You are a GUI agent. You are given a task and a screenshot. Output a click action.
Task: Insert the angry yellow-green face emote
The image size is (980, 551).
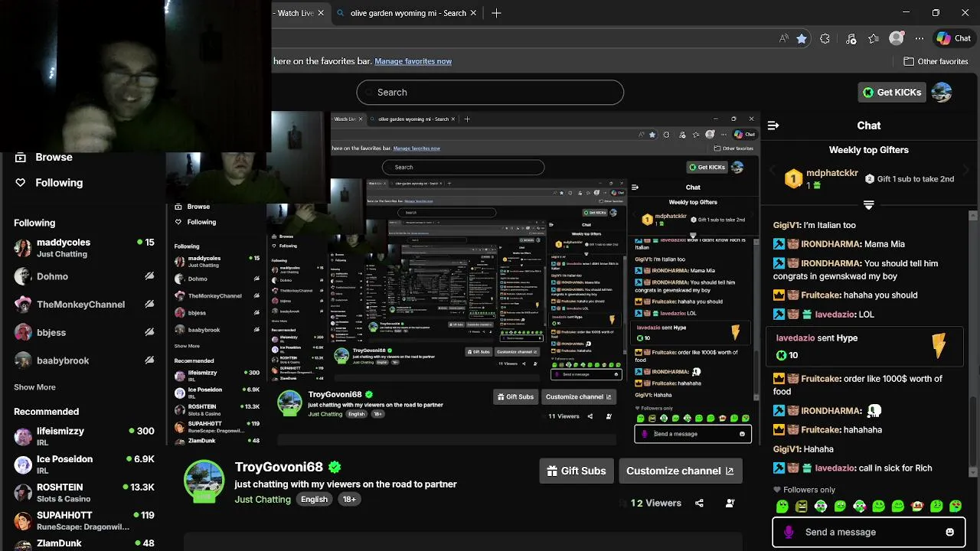coord(801,507)
